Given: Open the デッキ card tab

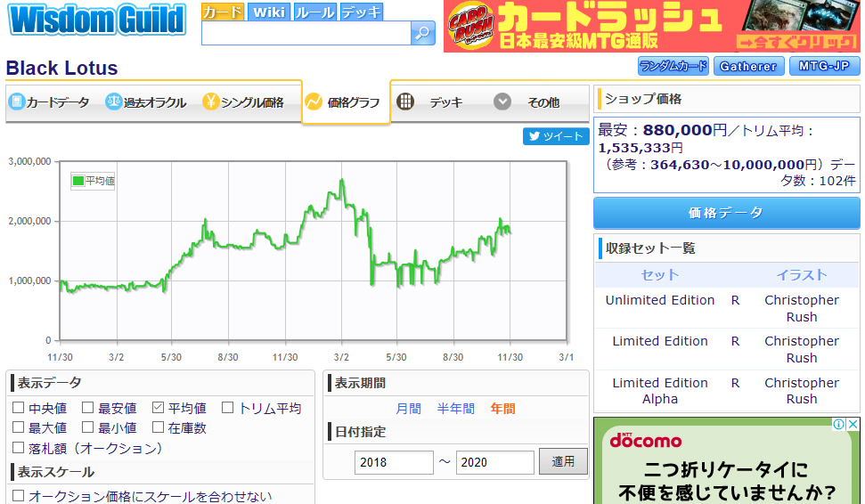Looking at the screenshot, I should pos(430,102).
